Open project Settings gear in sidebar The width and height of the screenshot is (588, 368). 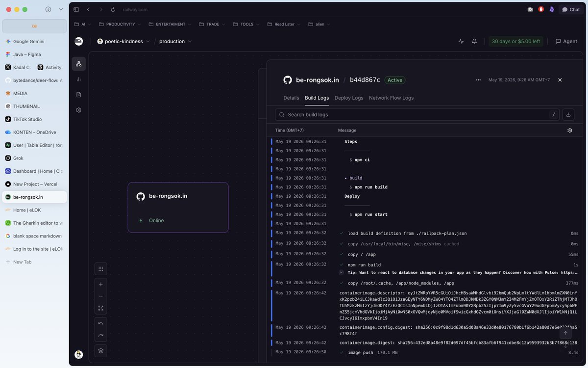click(x=78, y=110)
